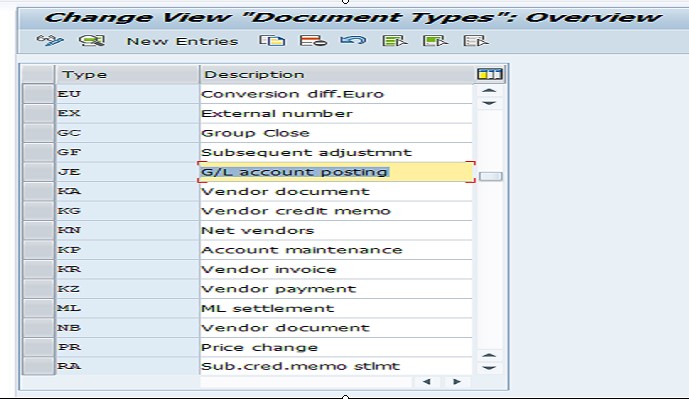
Task: Click the 'External number' description cell
Action: (336, 113)
